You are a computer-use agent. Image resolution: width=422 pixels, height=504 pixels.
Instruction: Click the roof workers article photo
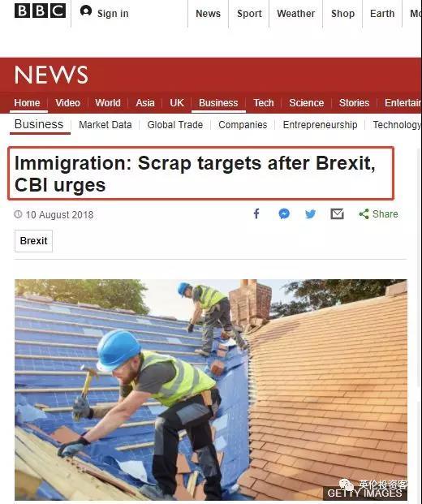pyautogui.click(x=211, y=390)
